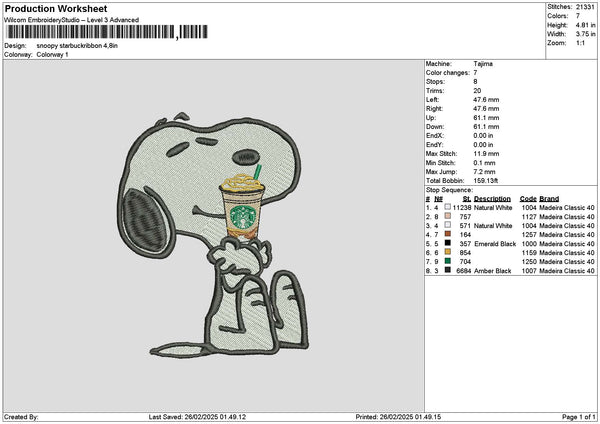The width and height of the screenshot is (600, 424).
Task: Click the trims value '20'
Action: coord(477,91)
